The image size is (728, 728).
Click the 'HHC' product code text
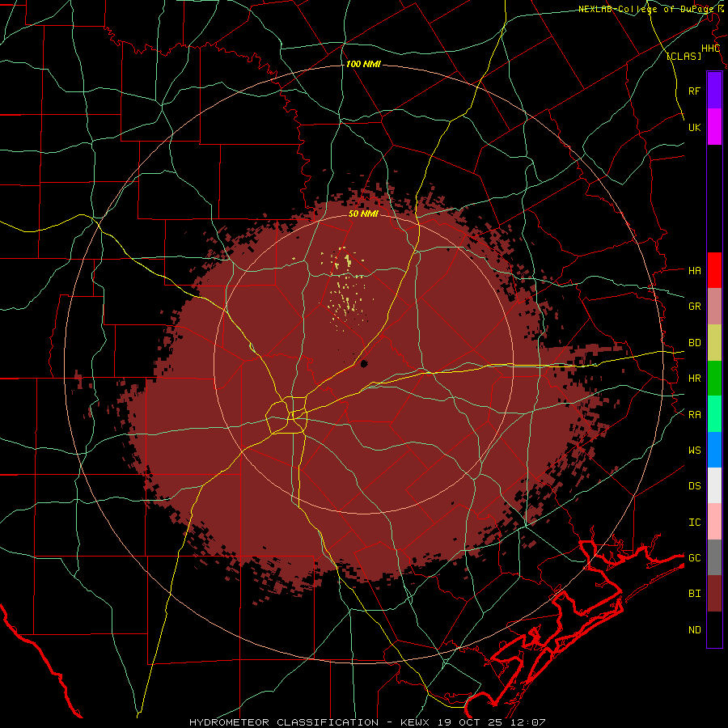[710, 49]
